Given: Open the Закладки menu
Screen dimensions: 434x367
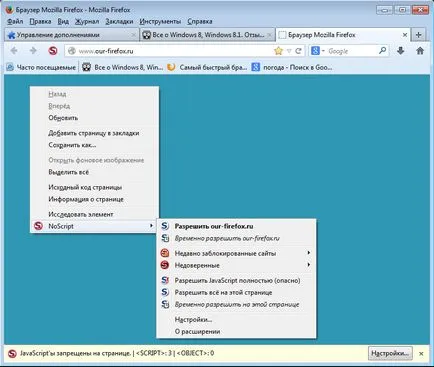Looking at the screenshot, I should pos(119,22).
